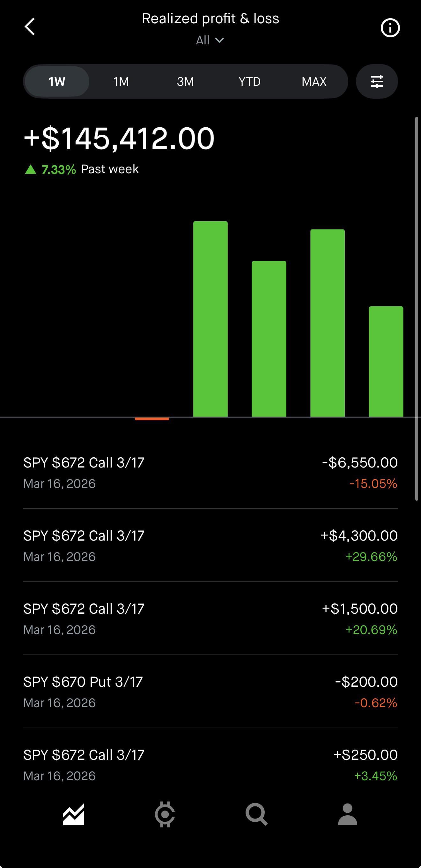
Task: Tap the back arrow icon
Action: 30,26
